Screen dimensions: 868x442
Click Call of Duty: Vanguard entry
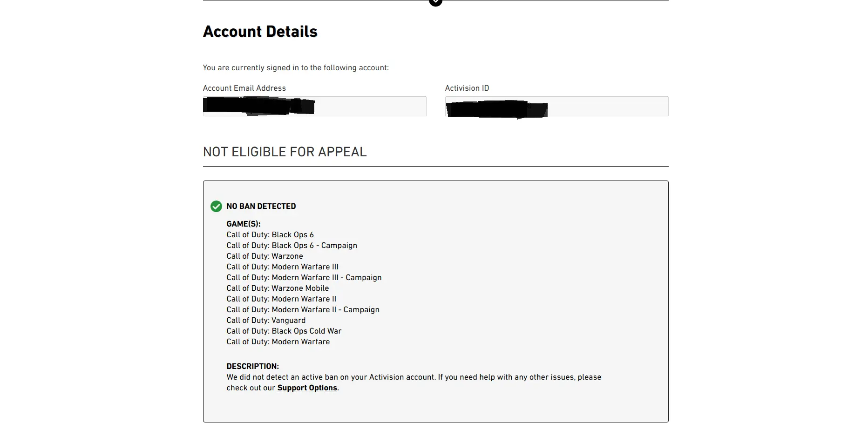click(266, 321)
